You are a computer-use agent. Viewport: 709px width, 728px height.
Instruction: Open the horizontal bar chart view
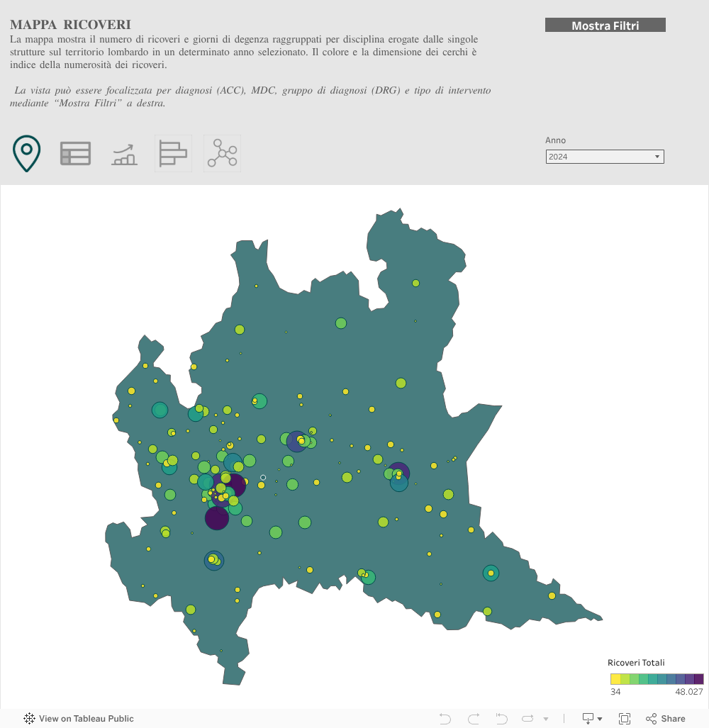tap(173, 153)
